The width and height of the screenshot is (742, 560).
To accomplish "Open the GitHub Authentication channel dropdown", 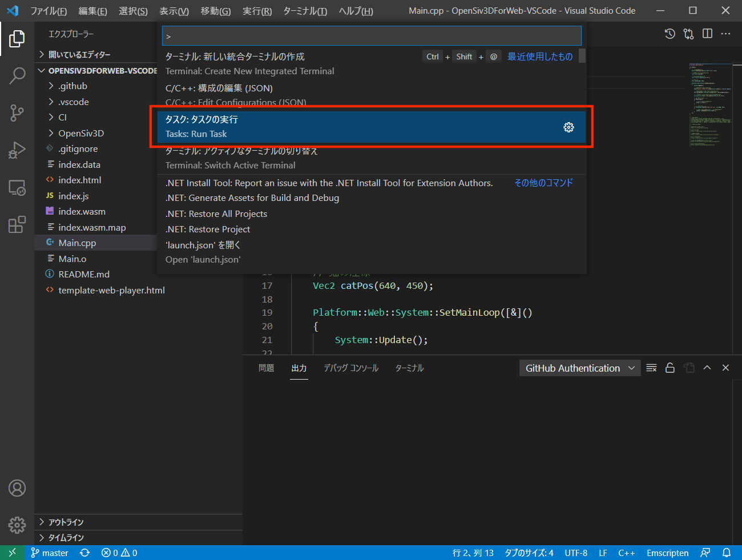I will (579, 368).
